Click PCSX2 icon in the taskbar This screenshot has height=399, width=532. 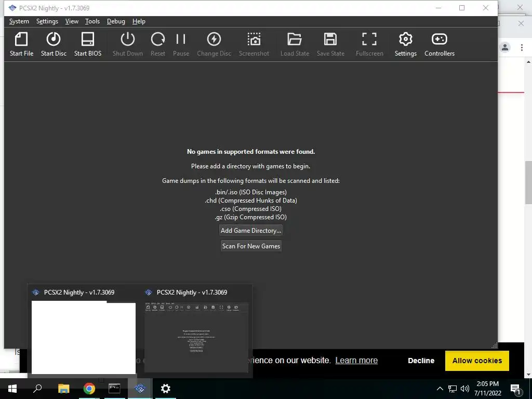(140, 389)
